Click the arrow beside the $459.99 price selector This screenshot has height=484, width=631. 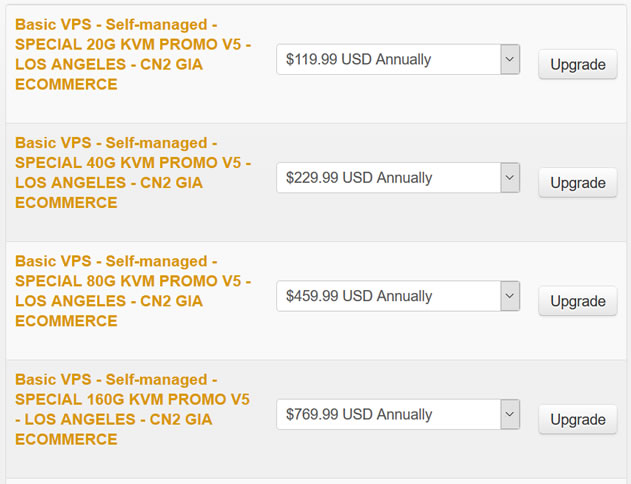510,296
